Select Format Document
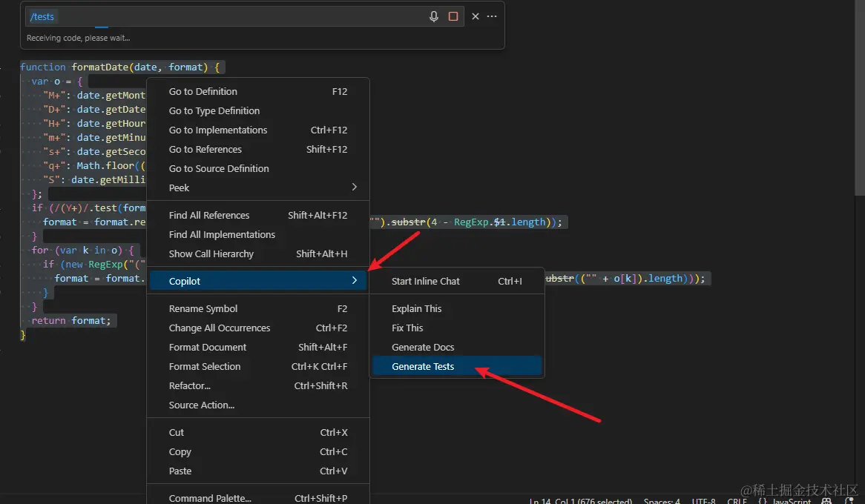 (258, 348)
